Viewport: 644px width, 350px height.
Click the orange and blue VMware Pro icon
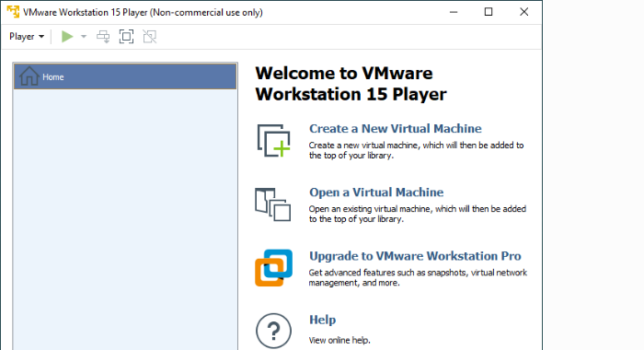point(274,268)
